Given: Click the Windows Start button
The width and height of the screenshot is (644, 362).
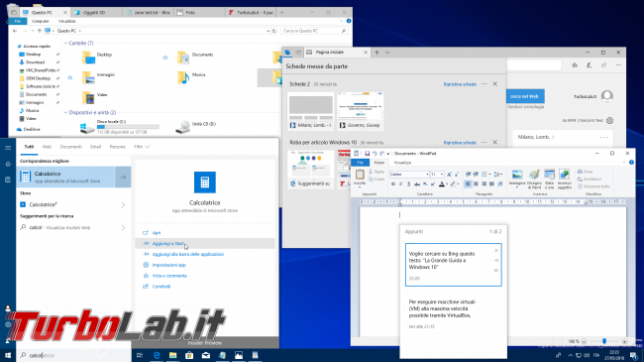Looking at the screenshot, I should [8, 355].
